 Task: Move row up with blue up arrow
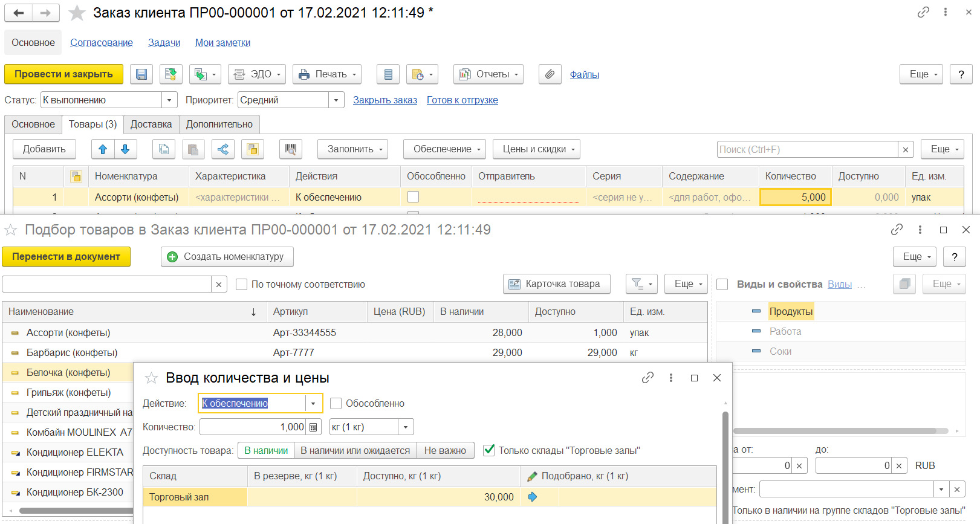click(103, 149)
